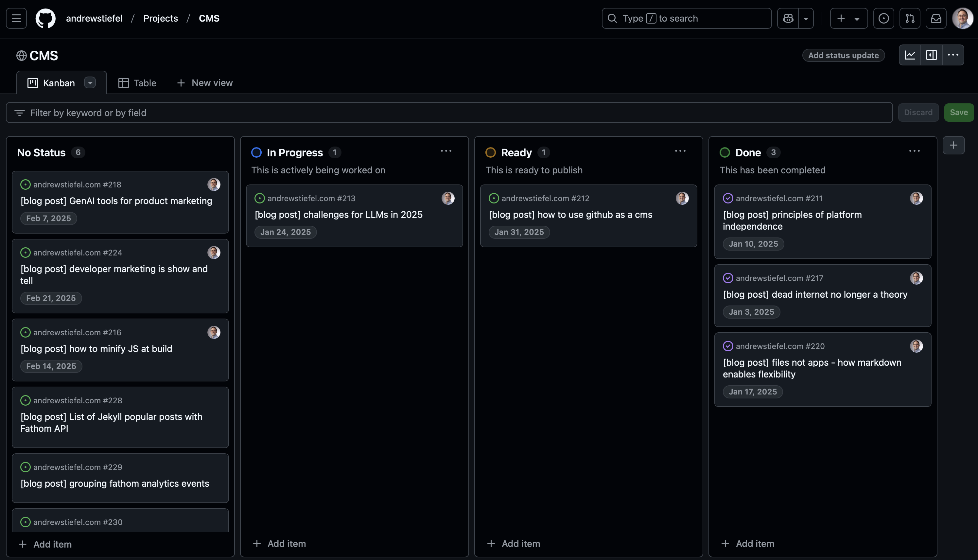Click the GitHub home logo
The width and height of the screenshot is (978, 560).
click(x=46, y=18)
